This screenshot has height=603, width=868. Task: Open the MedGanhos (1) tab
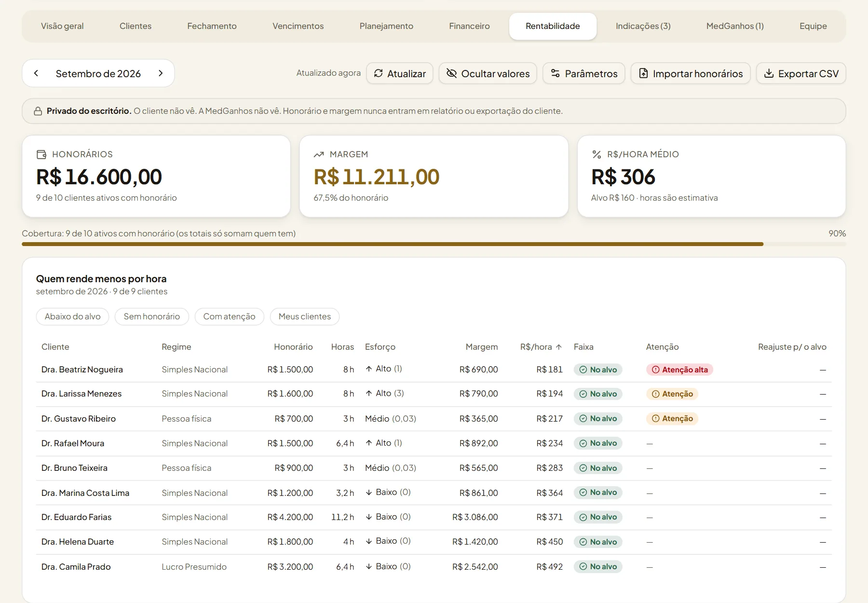735,26
